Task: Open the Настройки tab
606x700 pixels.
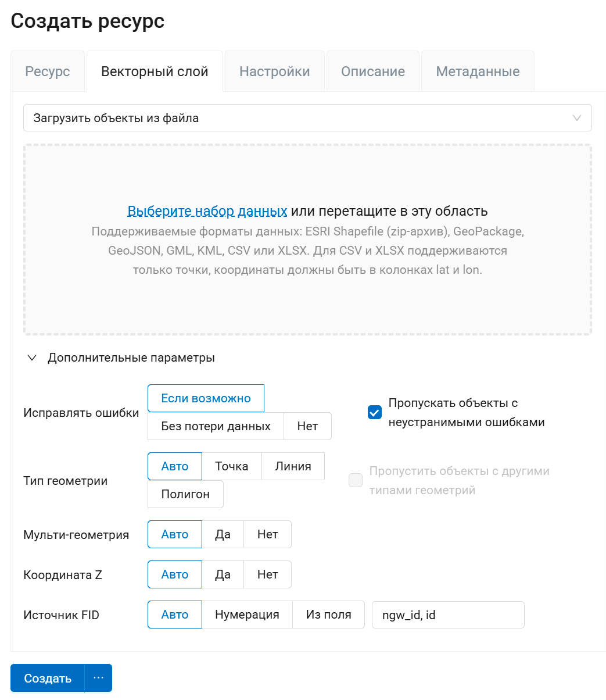Action: (x=274, y=72)
